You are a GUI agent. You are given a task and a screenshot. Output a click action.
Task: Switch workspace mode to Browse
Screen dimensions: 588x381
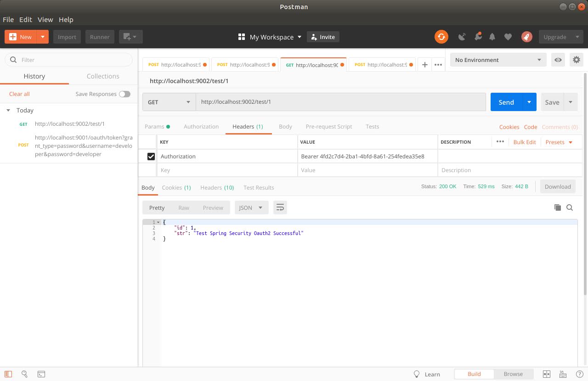(513, 374)
